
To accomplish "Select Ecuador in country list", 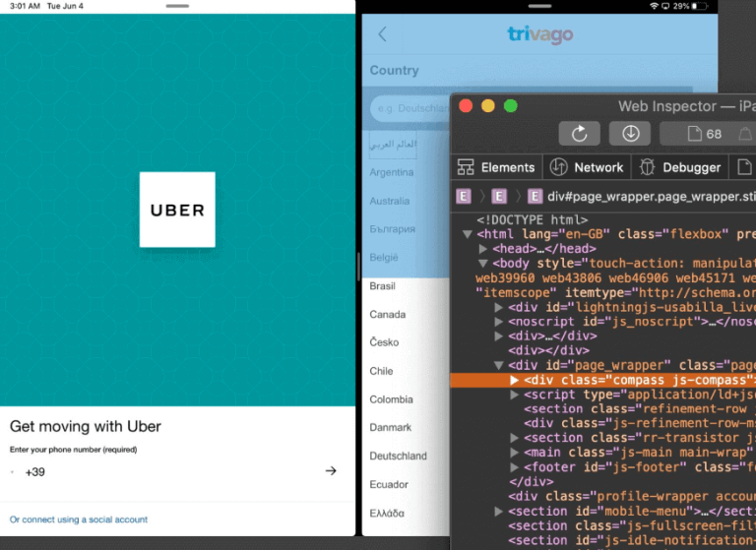I will pos(389,484).
